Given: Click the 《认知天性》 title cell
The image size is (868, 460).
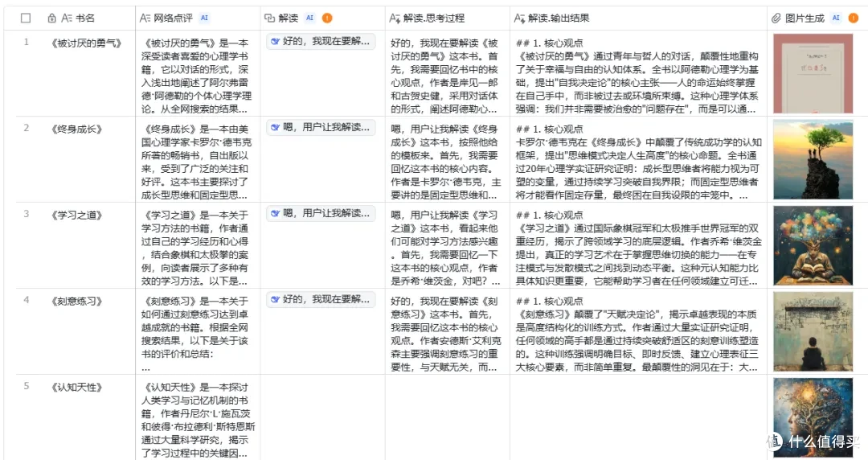Looking at the screenshot, I should pyautogui.click(x=76, y=387).
